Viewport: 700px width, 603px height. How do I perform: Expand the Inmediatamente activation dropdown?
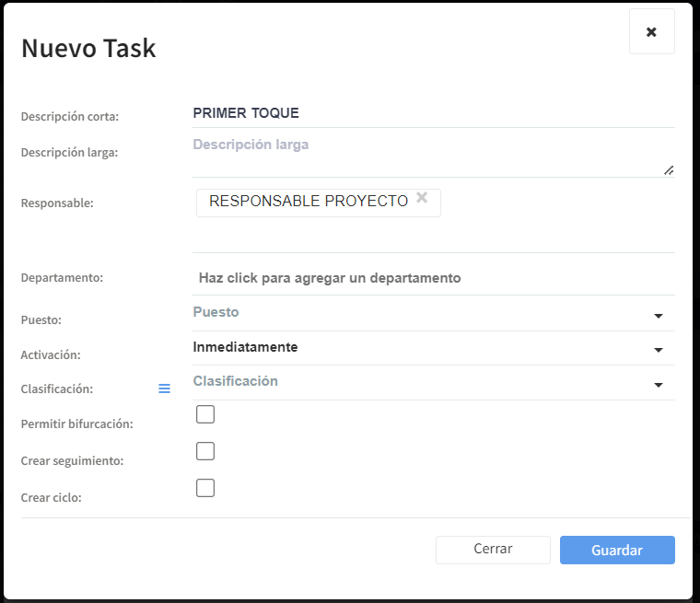pyautogui.click(x=434, y=349)
